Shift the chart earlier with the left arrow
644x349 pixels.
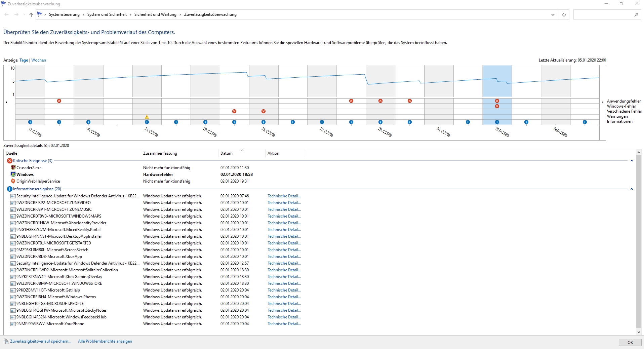point(6,102)
